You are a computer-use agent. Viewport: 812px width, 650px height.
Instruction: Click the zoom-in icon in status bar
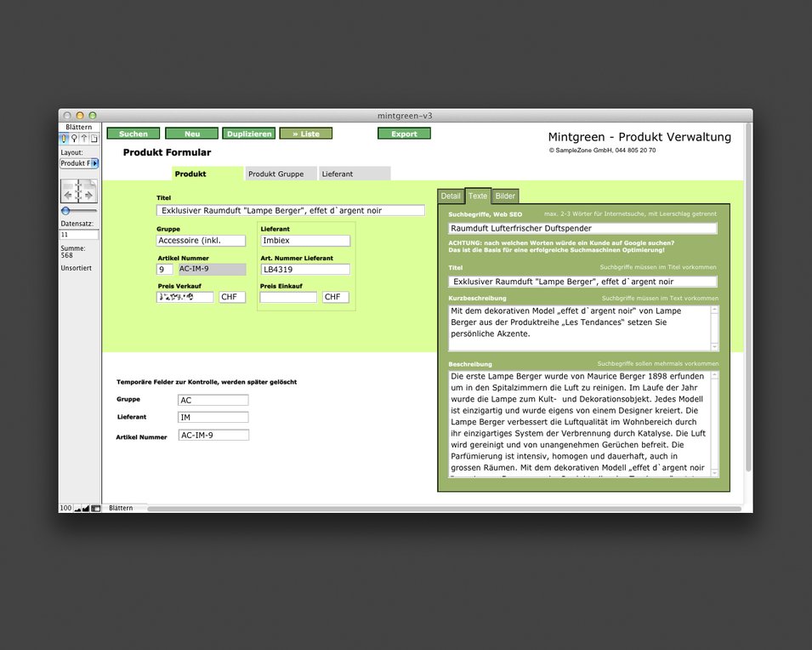[x=85, y=508]
